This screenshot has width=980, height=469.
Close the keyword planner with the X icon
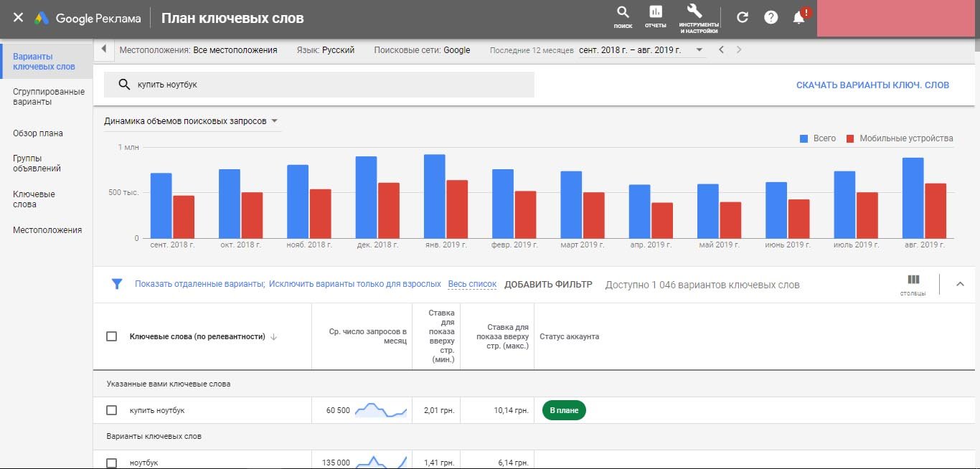[x=19, y=18]
